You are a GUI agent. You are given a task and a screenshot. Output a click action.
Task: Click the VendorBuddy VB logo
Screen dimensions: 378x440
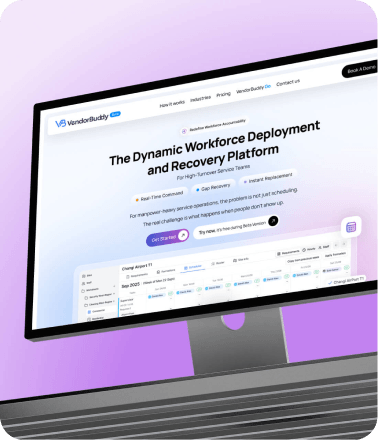coord(82,120)
